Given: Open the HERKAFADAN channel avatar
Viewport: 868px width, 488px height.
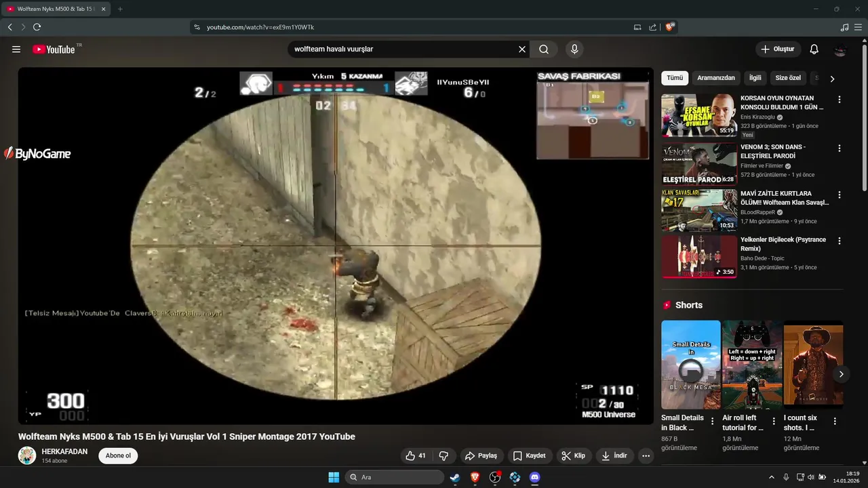Looking at the screenshot, I should 27,455.
